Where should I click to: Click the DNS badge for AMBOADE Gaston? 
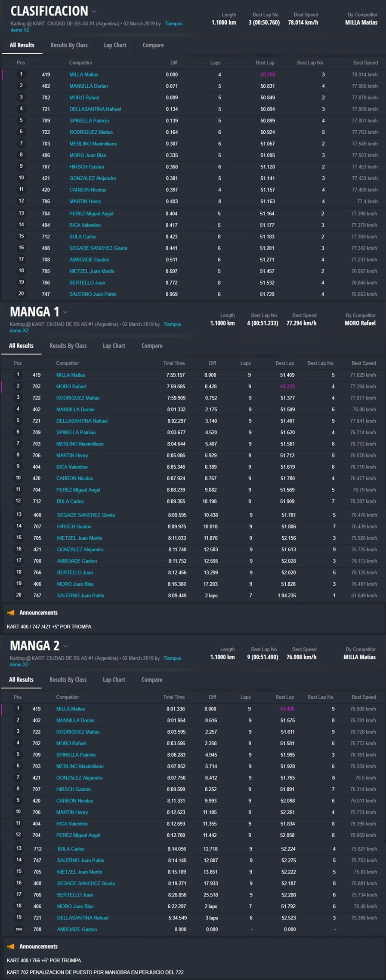19,929
